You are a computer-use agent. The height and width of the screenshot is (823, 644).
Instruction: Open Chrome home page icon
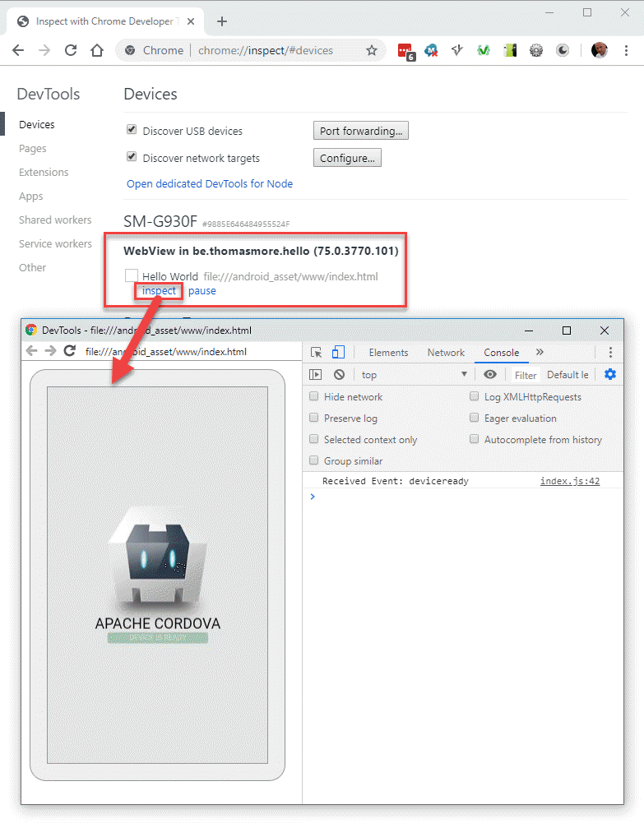97,50
